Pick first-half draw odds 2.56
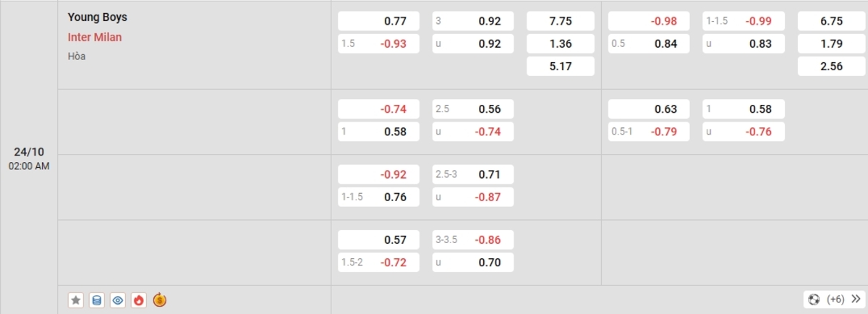Image resolution: width=868 pixels, height=314 pixels. [x=831, y=66]
